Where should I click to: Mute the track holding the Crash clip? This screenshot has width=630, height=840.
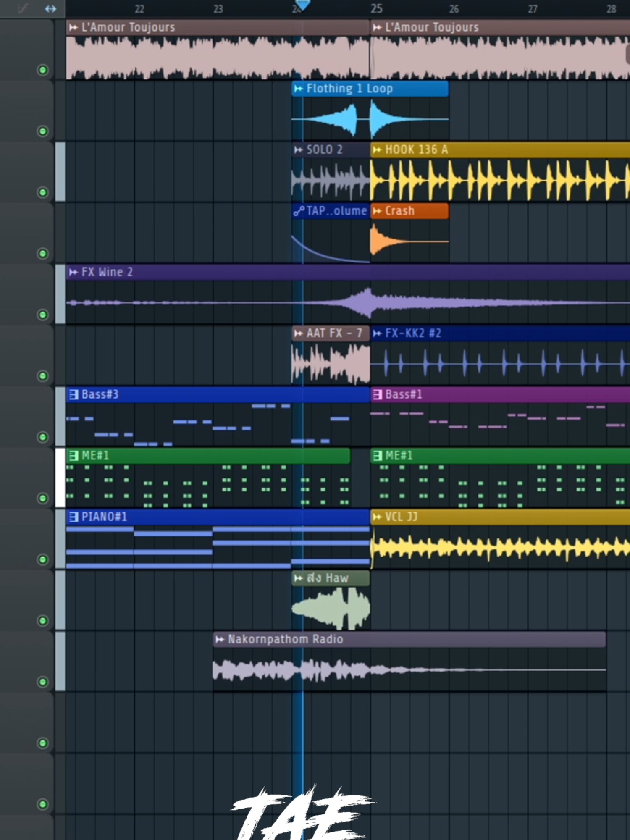coord(42,254)
